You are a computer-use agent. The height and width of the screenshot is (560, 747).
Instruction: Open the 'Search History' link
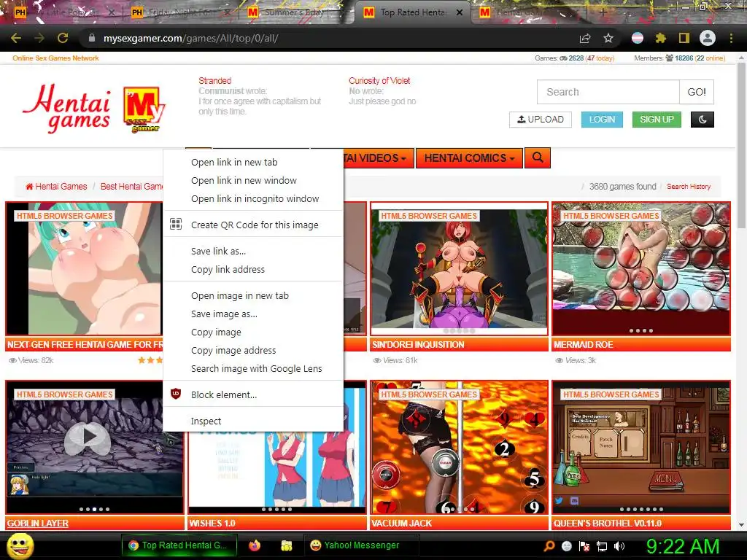(689, 186)
